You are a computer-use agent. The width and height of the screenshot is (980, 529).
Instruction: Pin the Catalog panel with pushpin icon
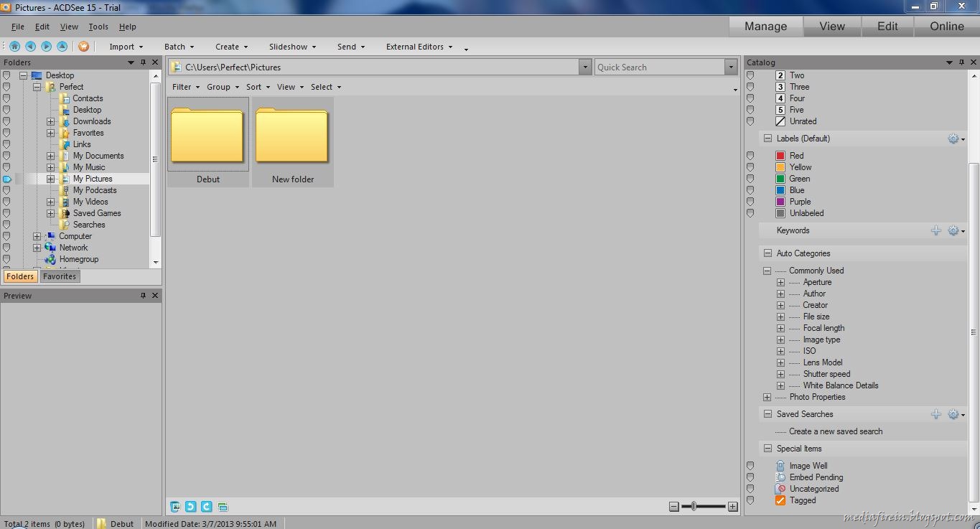click(961, 62)
